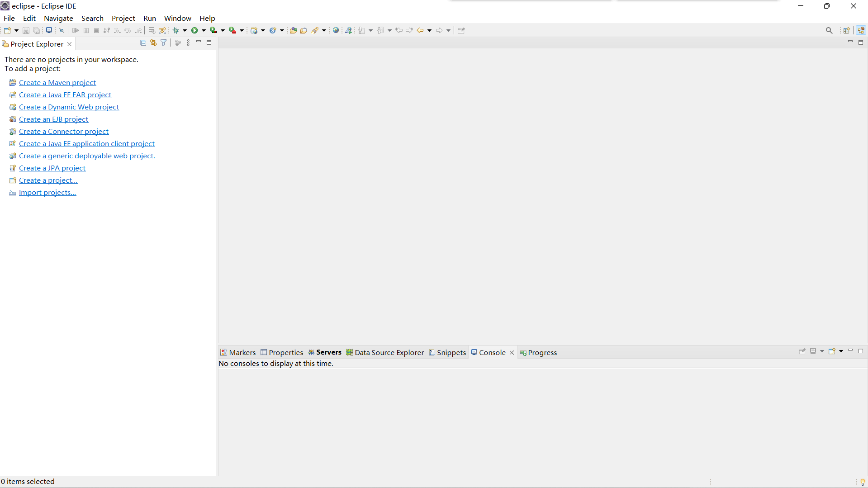Select the Java EE perspective button
This screenshot has width=868, height=488.
click(x=861, y=30)
